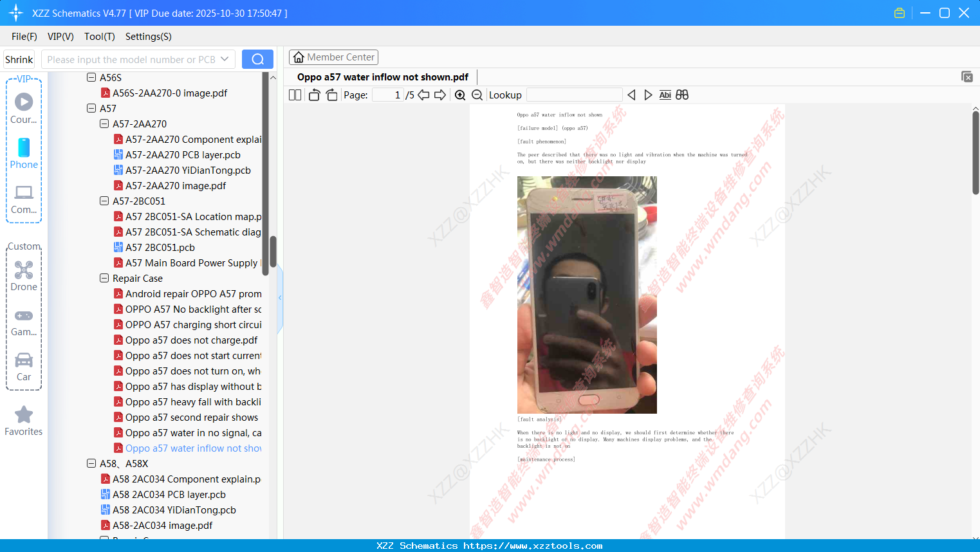Go to the previous PDF page

pyautogui.click(x=423, y=95)
